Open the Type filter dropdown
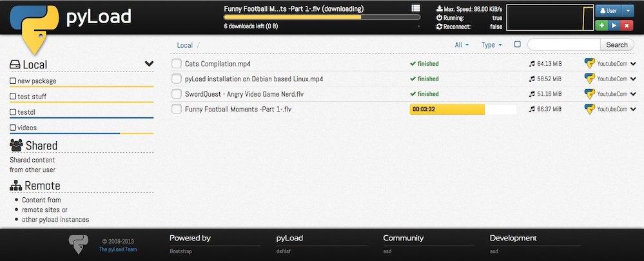The image size is (644, 261). [x=492, y=45]
